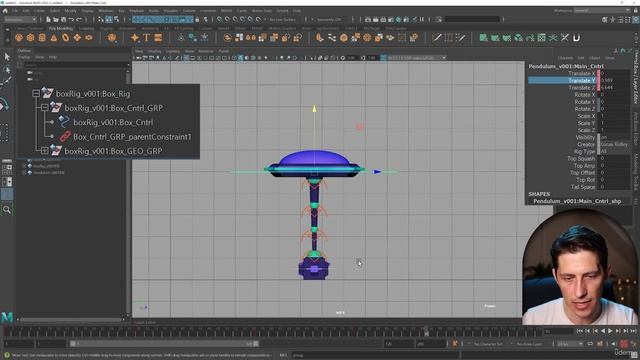
Task: Click the X-shaped icon left of U
Action: 564,38
